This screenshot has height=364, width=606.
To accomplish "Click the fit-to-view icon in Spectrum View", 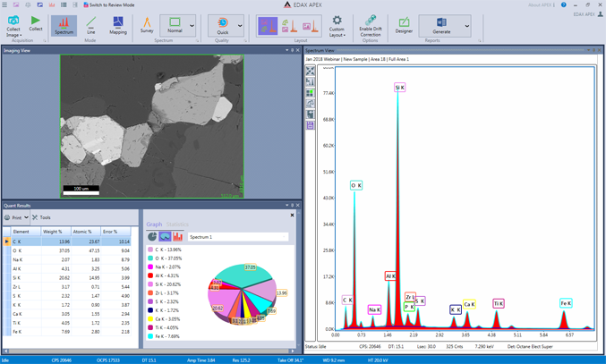I will pyautogui.click(x=311, y=72).
